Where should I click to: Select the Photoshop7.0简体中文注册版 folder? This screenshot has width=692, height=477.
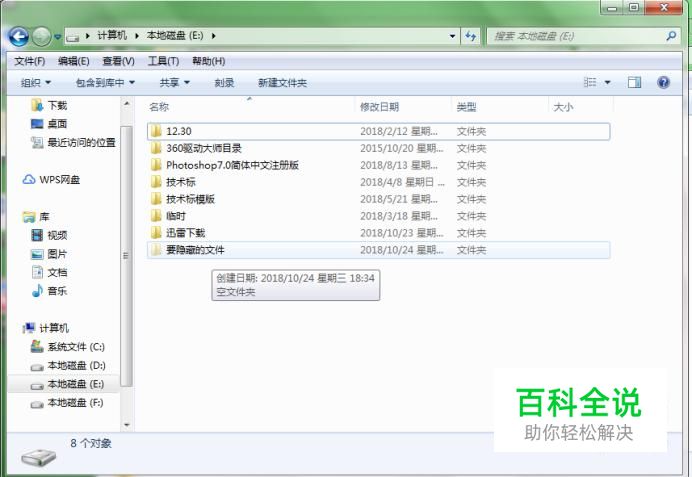379,165
